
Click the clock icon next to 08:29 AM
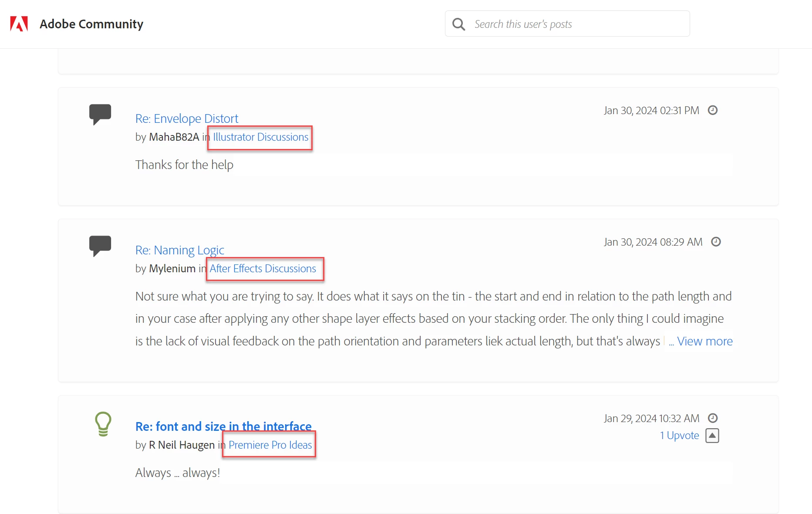coord(716,242)
